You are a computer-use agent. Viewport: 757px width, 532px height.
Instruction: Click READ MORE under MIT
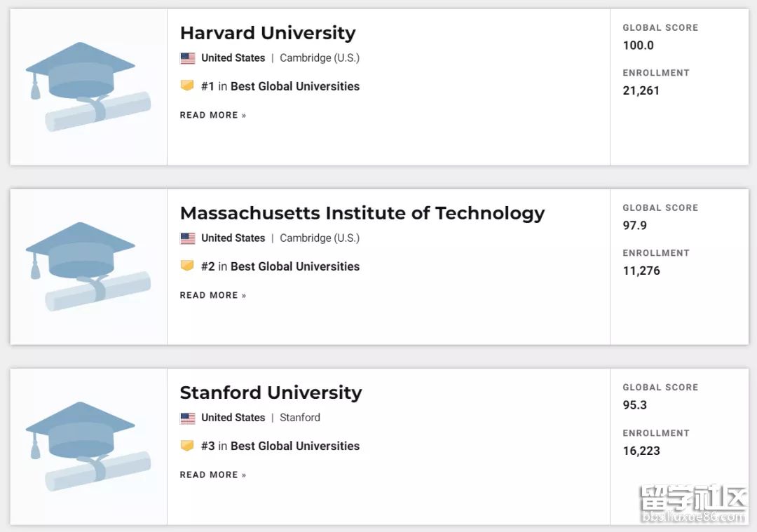(x=213, y=295)
